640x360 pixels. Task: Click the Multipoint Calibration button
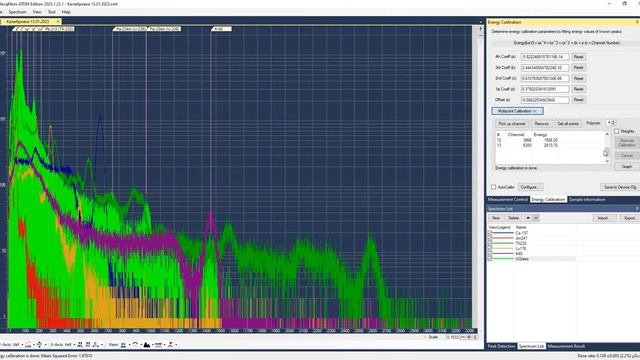pos(517,111)
